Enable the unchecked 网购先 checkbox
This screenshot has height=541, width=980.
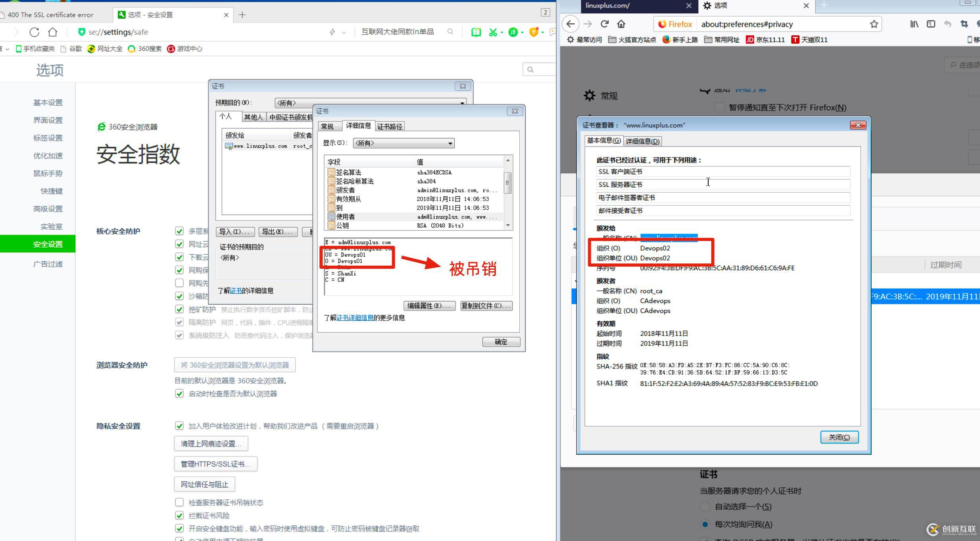tap(179, 283)
